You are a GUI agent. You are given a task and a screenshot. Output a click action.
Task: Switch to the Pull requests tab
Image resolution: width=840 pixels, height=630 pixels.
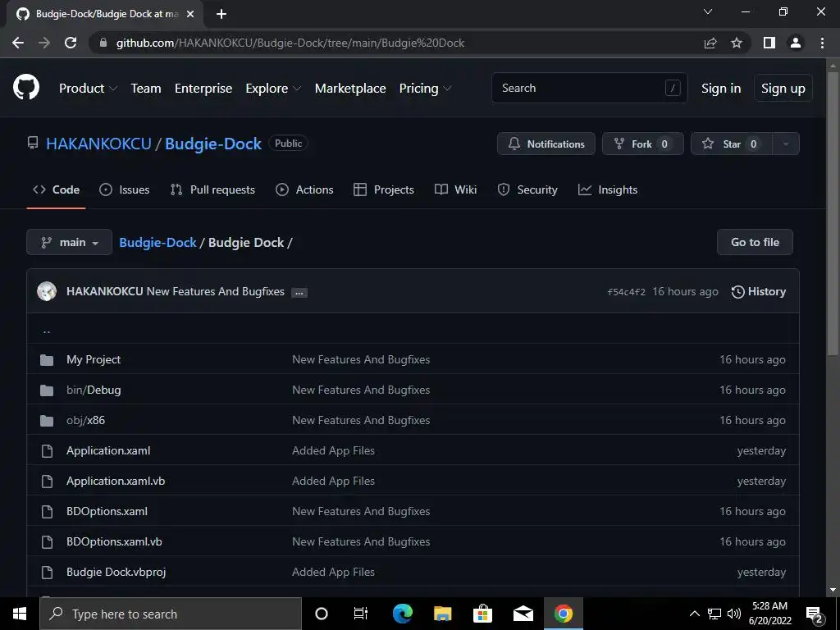(212, 189)
